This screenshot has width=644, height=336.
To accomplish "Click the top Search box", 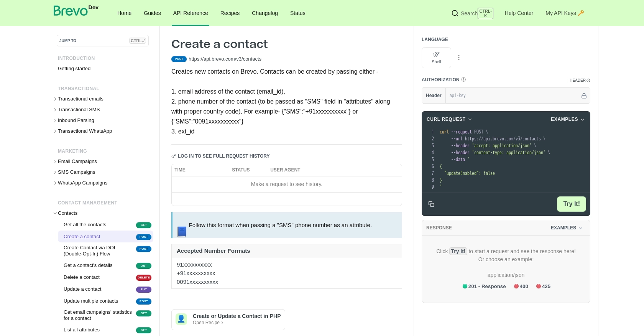I will [472, 13].
